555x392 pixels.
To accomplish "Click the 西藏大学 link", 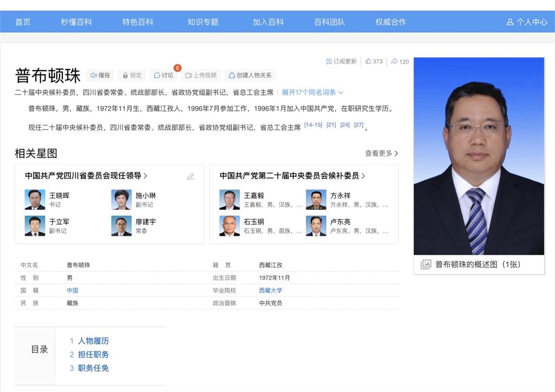I will tap(270, 291).
